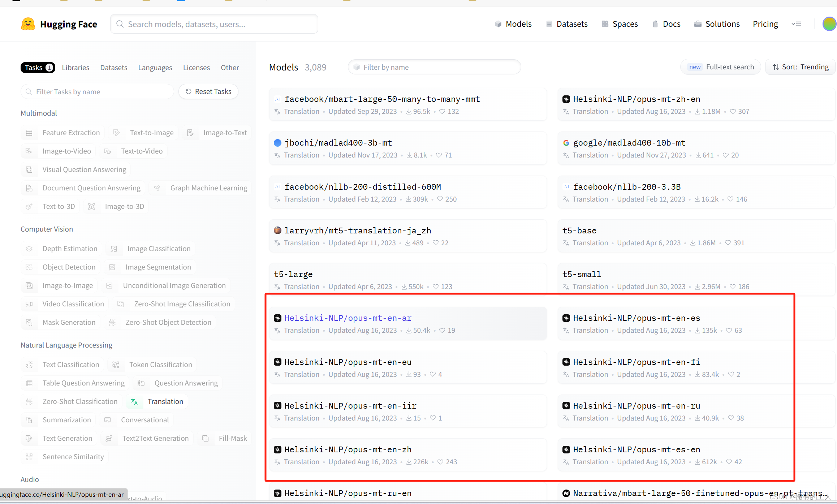Click Helsinki-NLP org icon beside opus-mt-zh-en
Viewport: 837px width, 504px height.
pyautogui.click(x=566, y=99)
